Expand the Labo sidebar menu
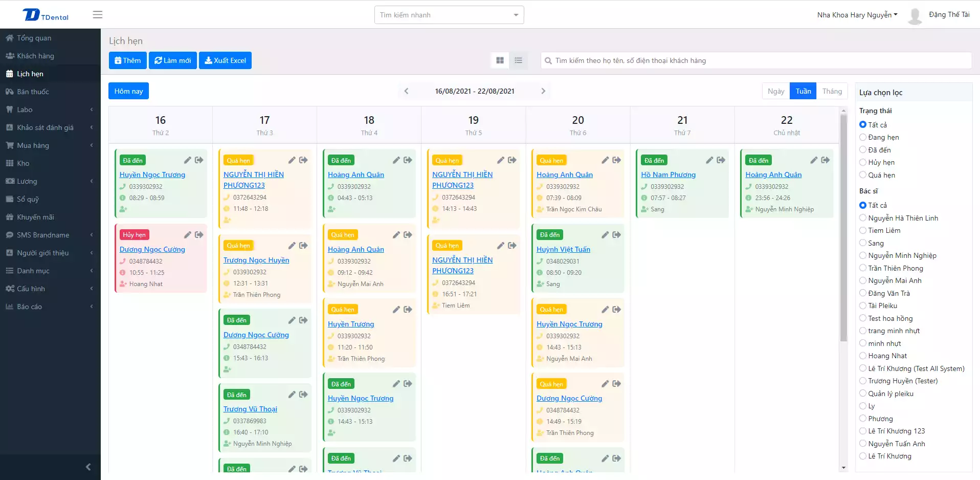 (x=50, y=110)
